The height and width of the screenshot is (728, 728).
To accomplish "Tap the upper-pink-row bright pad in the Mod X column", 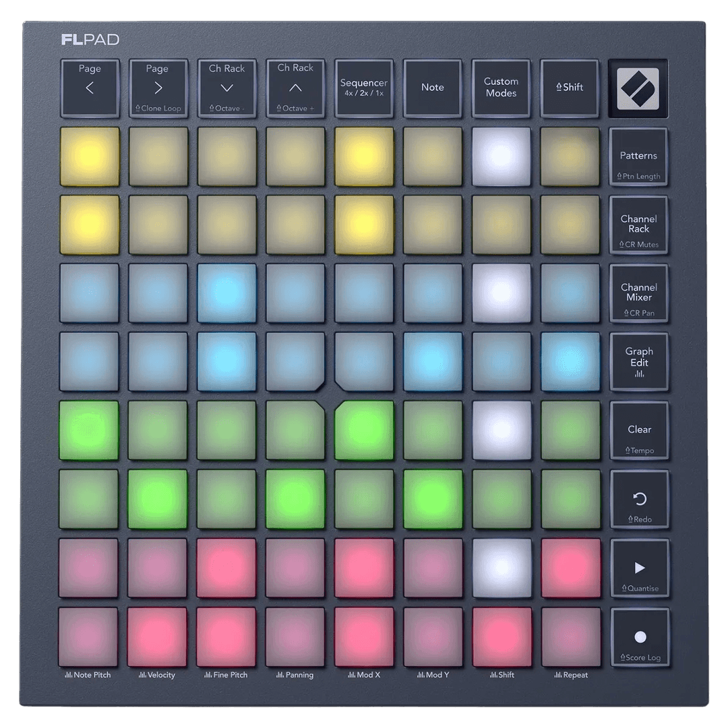I will coord(364,568).
